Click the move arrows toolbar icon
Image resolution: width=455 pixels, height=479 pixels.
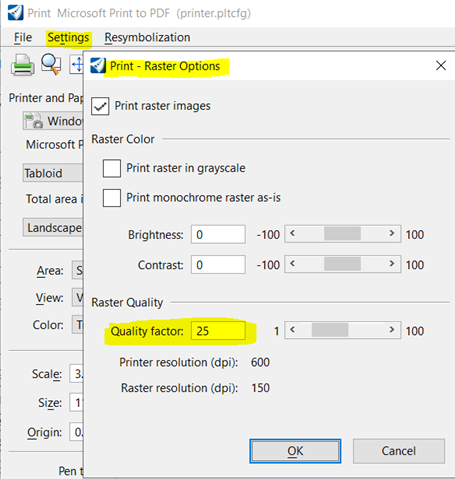(77, 64)
